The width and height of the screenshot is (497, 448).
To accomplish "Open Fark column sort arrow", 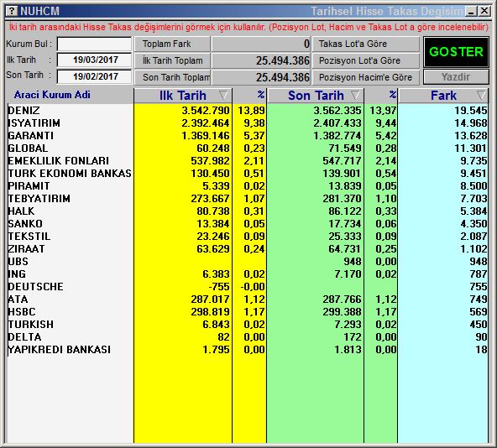I will coord(482,95).
